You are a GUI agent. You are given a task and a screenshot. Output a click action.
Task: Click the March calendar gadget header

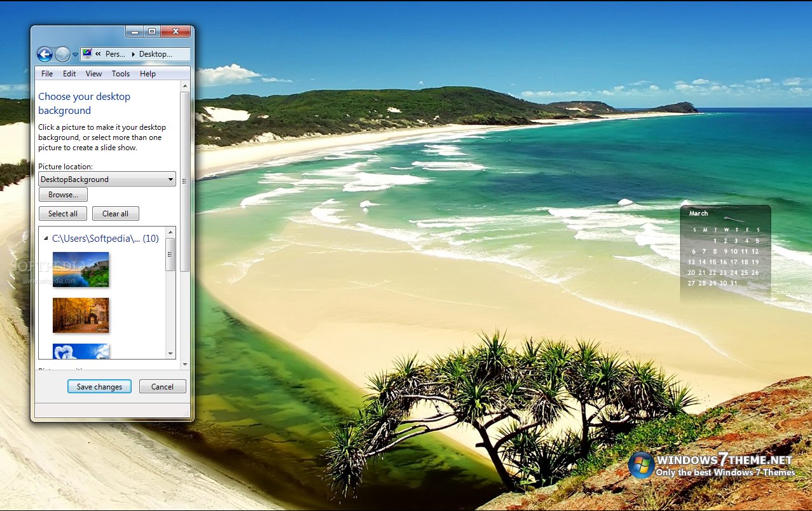pyautogui.click(x=699, y=213)
